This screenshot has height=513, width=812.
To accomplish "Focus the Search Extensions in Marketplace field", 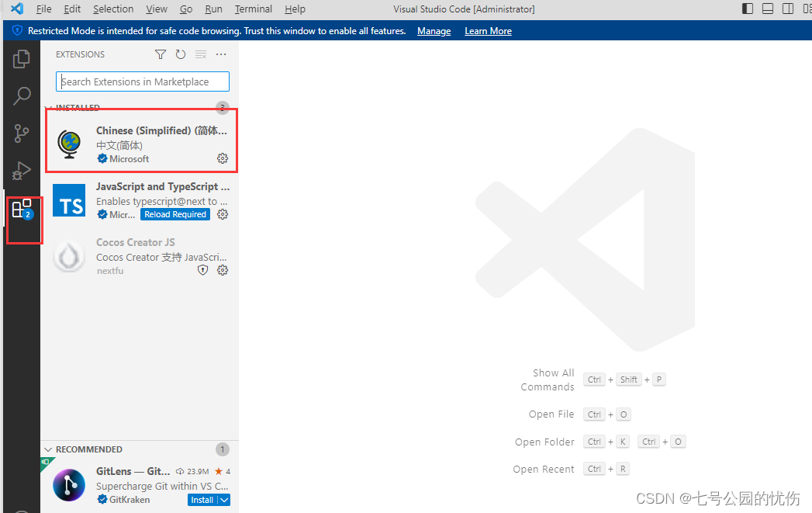I will coord(143,81).
